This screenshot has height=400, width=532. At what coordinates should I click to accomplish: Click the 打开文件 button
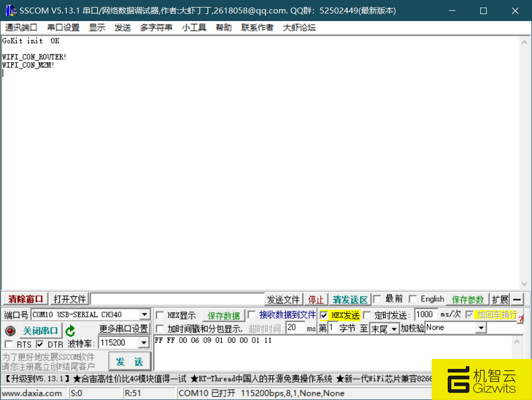click(70, 299)
